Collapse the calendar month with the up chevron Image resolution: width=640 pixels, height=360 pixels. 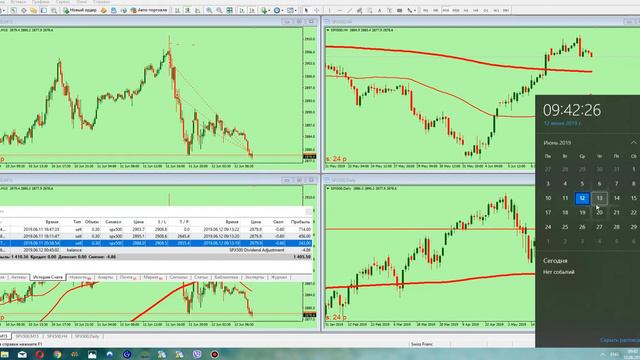(x=633, y=143)
